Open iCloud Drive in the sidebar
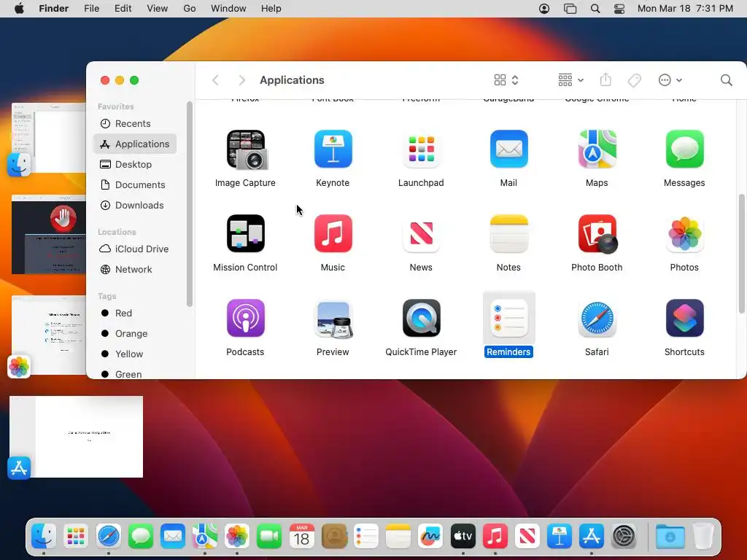 pos(135,249)
